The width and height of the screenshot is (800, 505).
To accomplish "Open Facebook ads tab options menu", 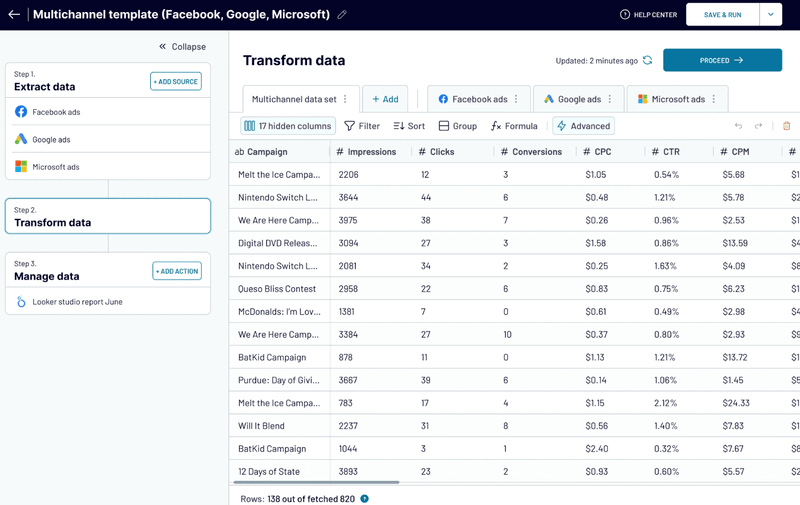I will click(516, 100).
